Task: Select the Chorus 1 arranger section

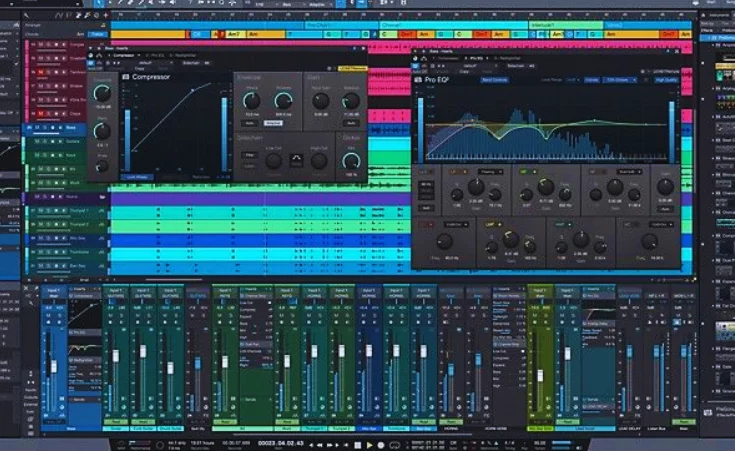Action: click(x=453, y=25)
